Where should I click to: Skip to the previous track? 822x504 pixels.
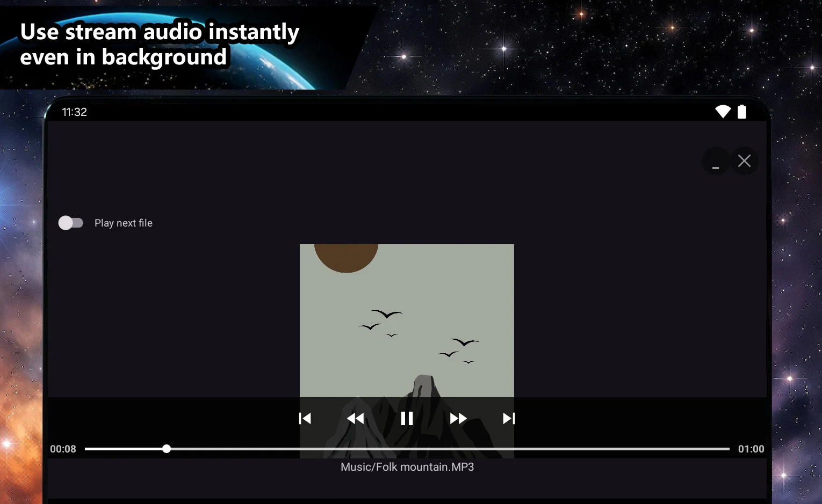[x=305, y=419]
